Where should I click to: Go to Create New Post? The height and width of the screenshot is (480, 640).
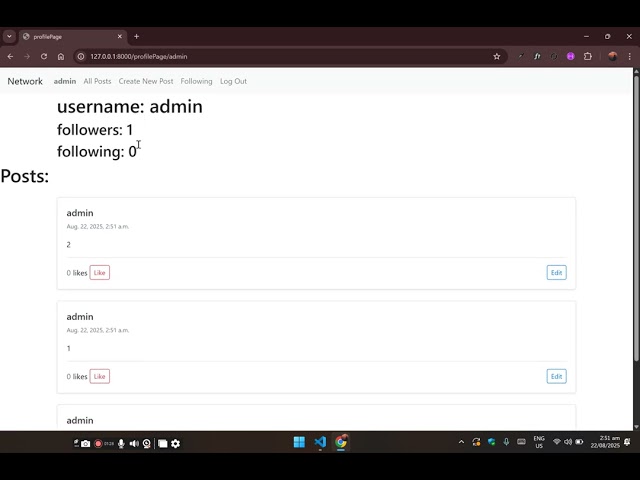click(146, 81)
